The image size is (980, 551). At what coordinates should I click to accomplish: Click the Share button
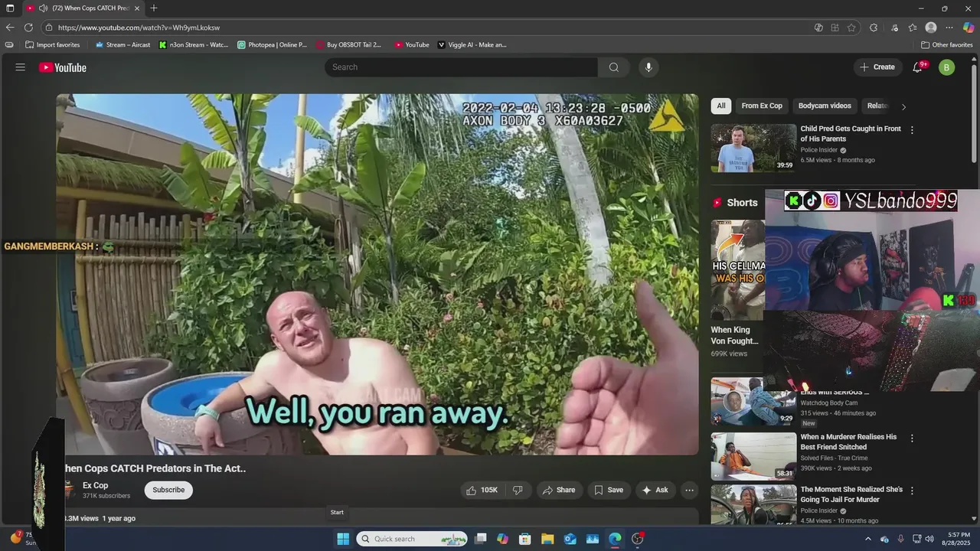(x=559, y=490)
